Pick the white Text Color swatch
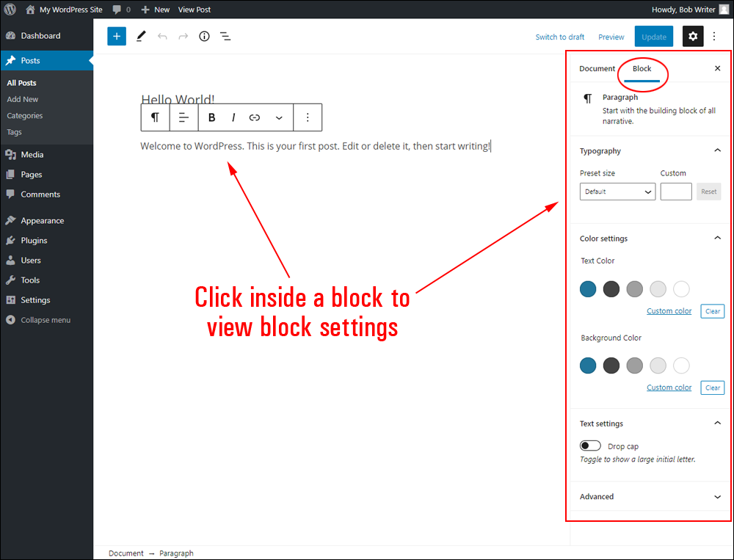Screen dimensions: 734x560 pos(681,289)
